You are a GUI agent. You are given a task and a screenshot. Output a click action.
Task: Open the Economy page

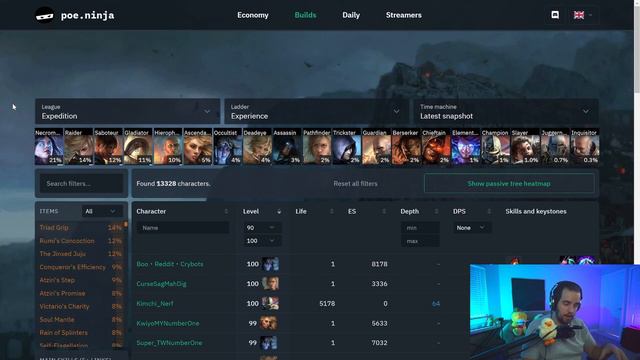[253, 15]
